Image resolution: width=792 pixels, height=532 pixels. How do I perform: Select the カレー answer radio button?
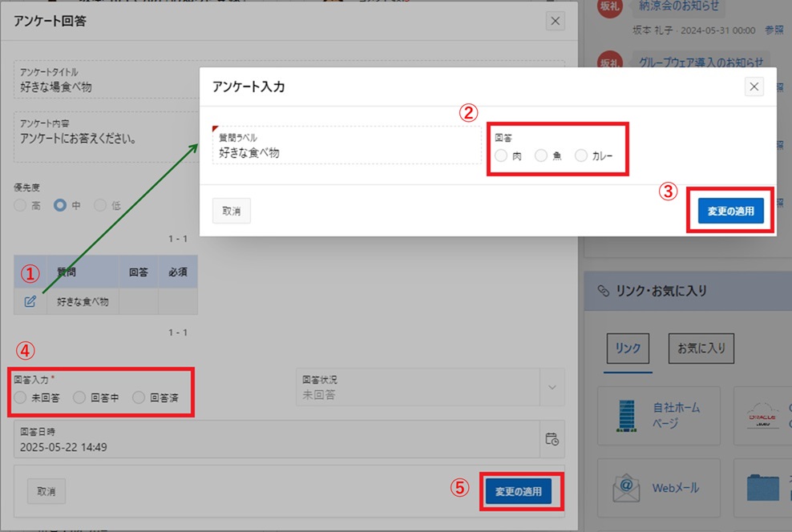click(581, 155)
